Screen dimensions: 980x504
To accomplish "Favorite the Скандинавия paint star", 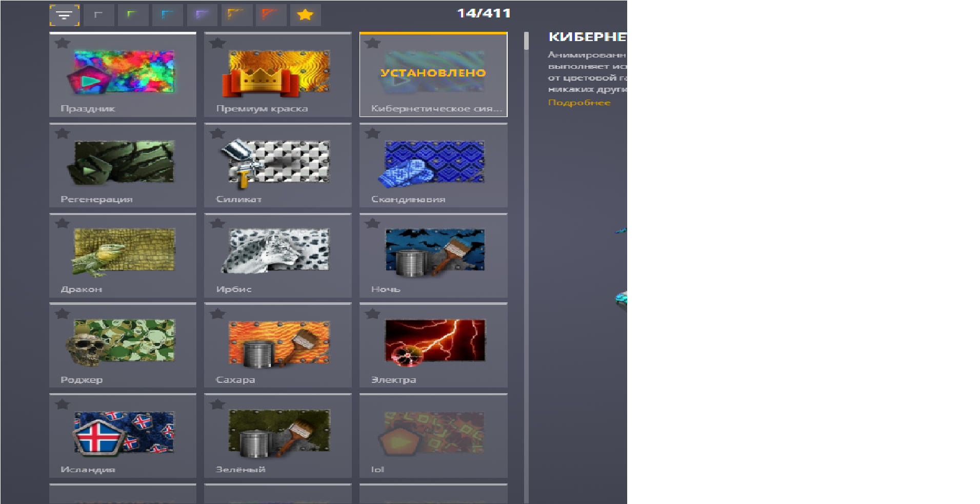I will pos(373,133).
